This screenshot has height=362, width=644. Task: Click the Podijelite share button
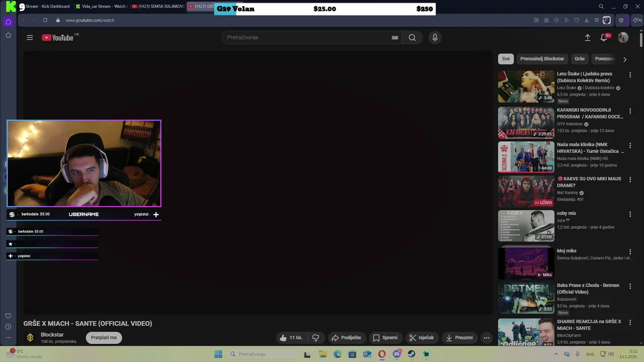click(346, 337)
